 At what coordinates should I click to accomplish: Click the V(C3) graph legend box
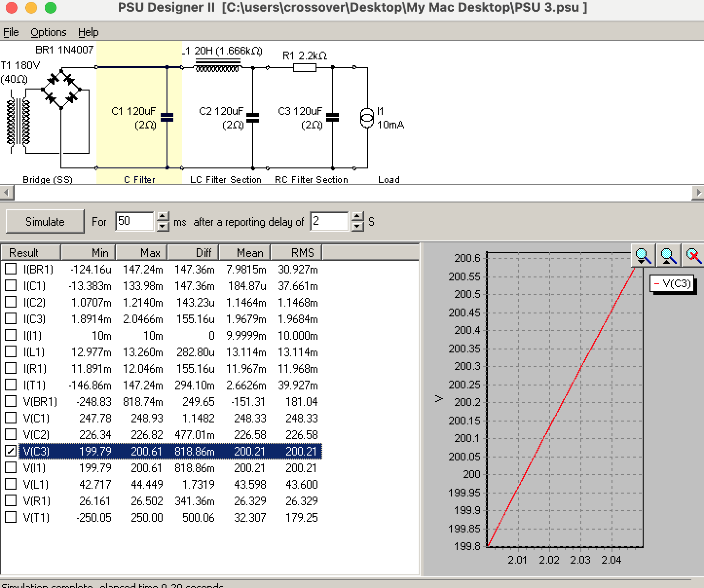click(672, 284)
